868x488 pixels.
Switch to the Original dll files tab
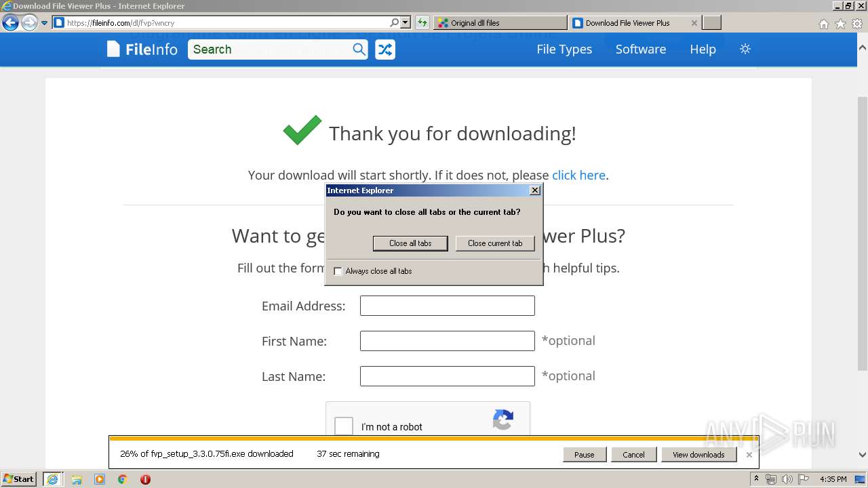[x=500, y=23]
